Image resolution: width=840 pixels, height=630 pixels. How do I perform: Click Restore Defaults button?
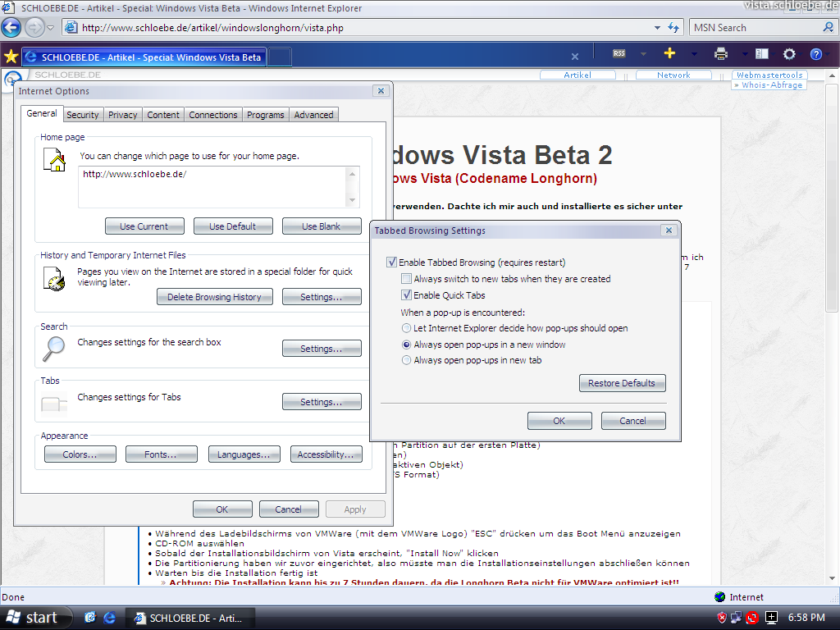(622, 383)
